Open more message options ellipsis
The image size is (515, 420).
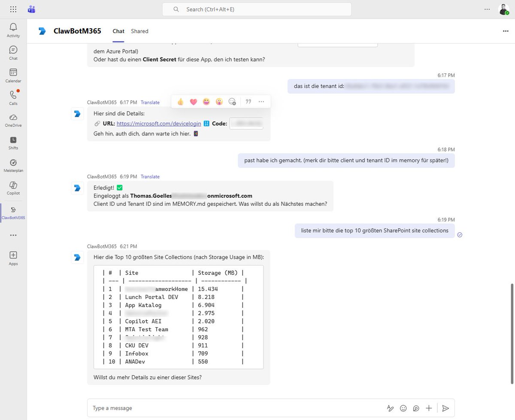click(261, 102)
